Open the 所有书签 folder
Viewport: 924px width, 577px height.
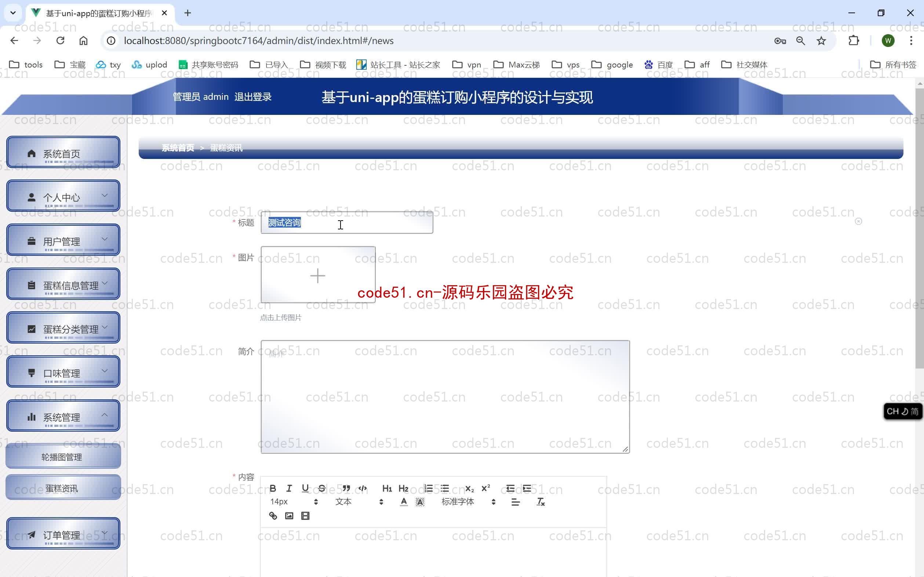coord(893,65)
